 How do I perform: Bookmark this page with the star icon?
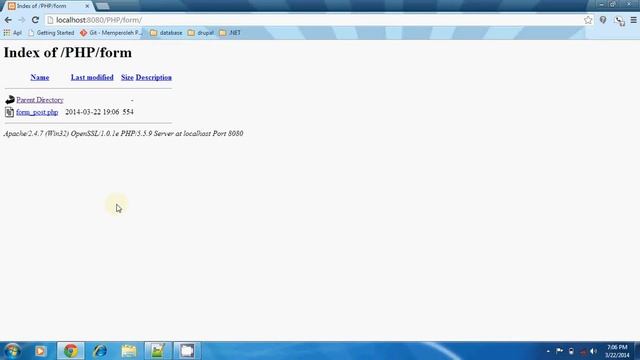pos(588,20)
